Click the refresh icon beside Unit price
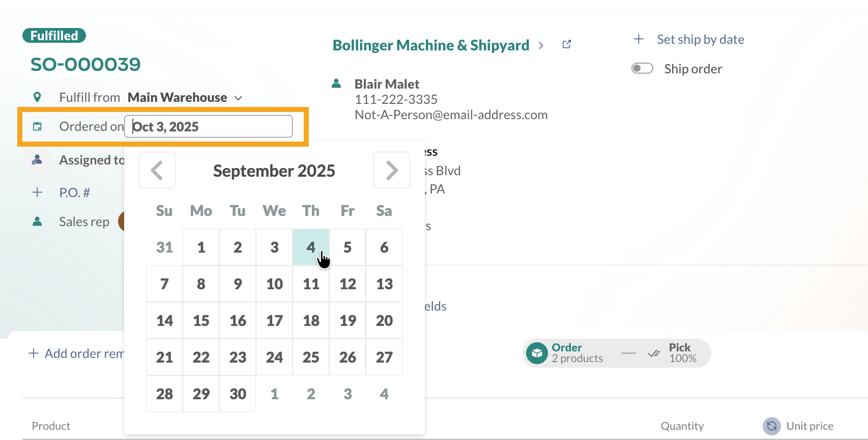 click(771, 426)
